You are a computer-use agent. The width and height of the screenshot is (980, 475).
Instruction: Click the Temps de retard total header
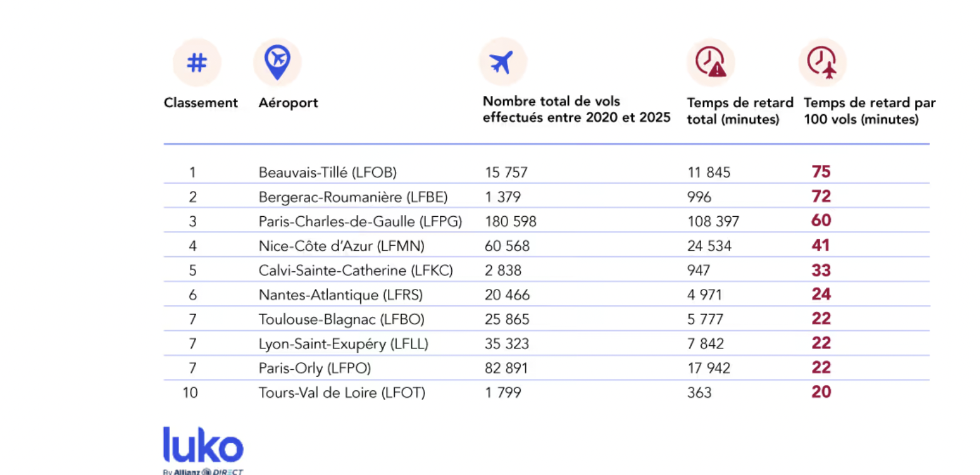pyautogui.click(x=739, y=111)
